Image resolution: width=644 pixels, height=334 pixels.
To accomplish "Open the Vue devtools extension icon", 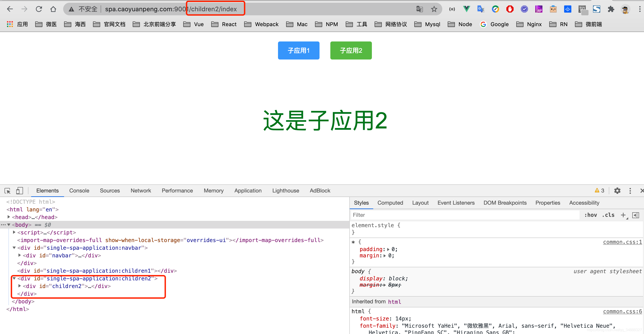I will 466,9.
